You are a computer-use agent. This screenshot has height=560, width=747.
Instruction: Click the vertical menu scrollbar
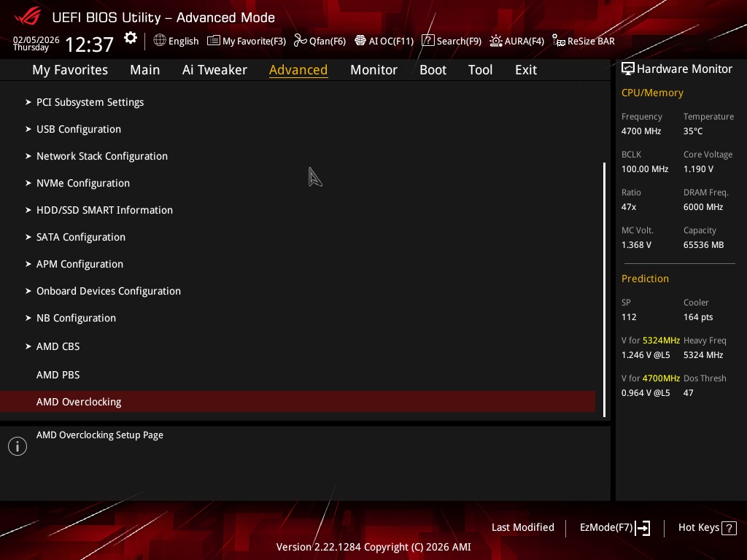click(x=604, y=290)
